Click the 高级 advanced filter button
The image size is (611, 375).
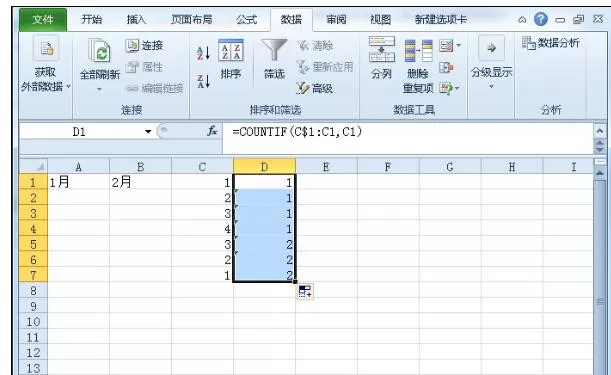314,88
